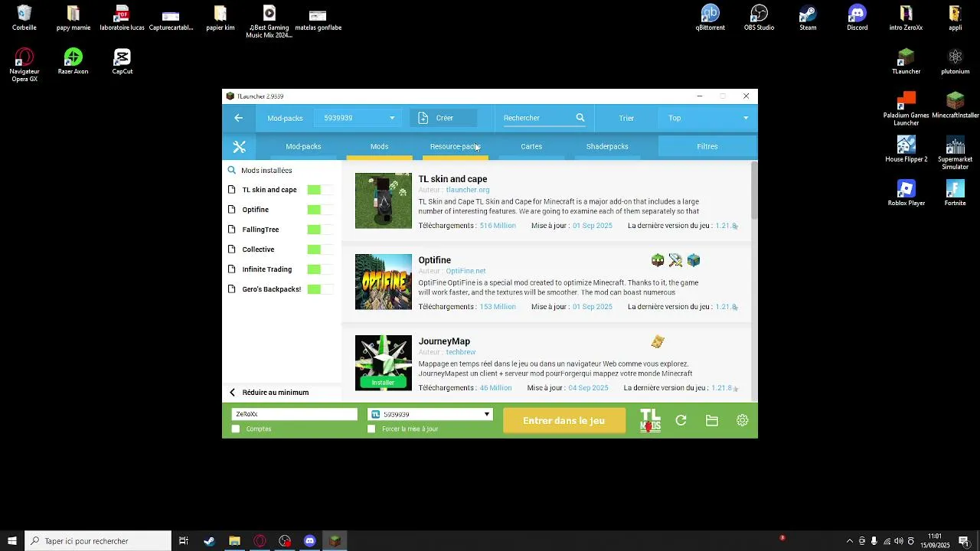980x551 pixels.
Task: Open the Optifine mod thumbnail
Action: pyautogui.click(x=383, y=282)
